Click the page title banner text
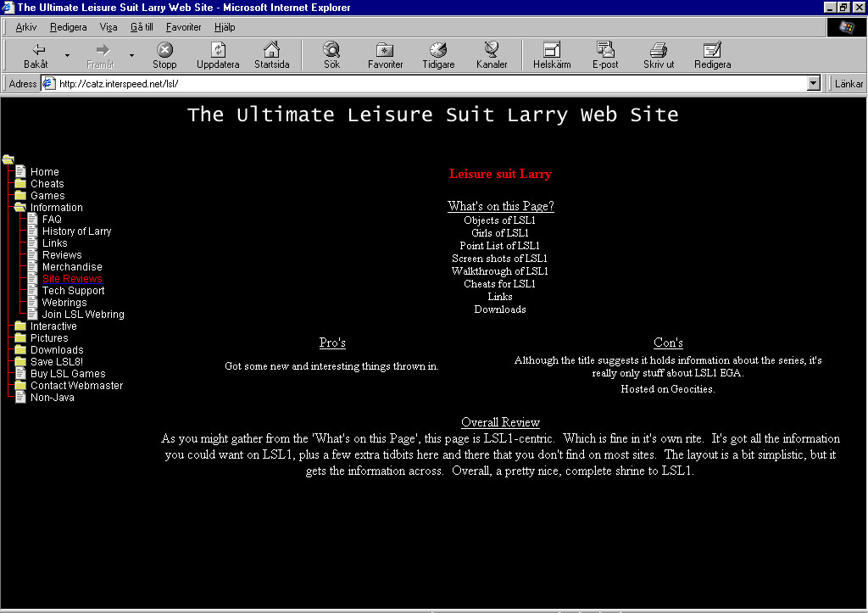This screenshot has height=613, width=868. click(x=433, y=114)
